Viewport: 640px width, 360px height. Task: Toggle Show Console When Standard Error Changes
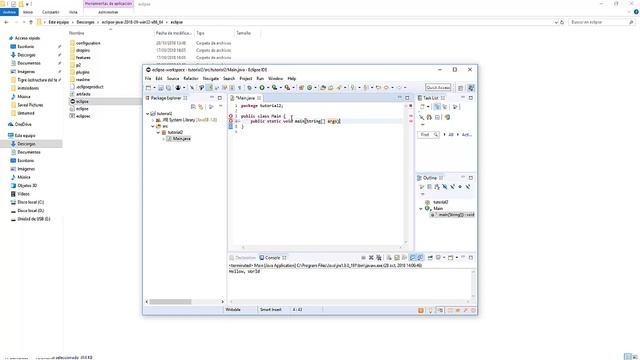click(420, 258)
